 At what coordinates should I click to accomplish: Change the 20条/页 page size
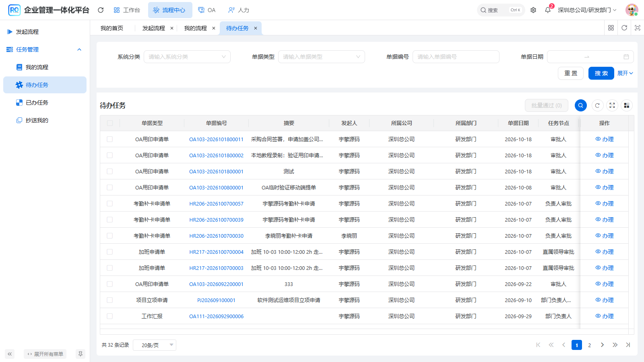pyautogui.click(x=155, y=345)
